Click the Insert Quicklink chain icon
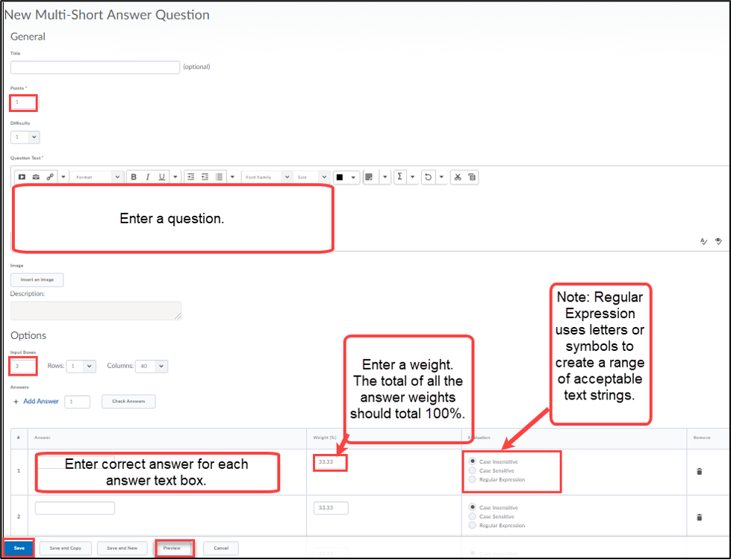 50,177
